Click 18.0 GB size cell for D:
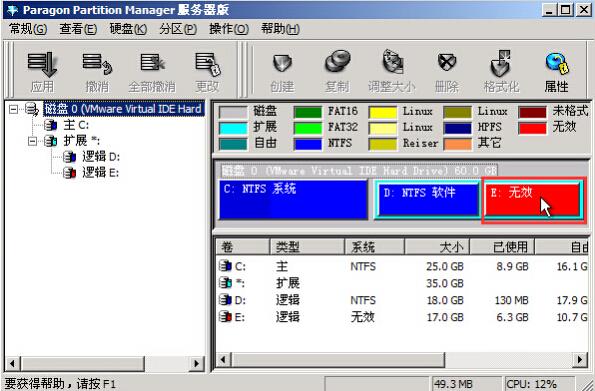The width and height of the screenshot is (595, 391). 445,300
